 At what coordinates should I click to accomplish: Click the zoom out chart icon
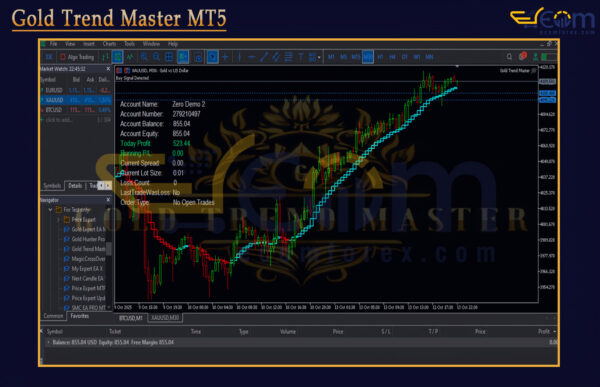(x=157, y=57)
